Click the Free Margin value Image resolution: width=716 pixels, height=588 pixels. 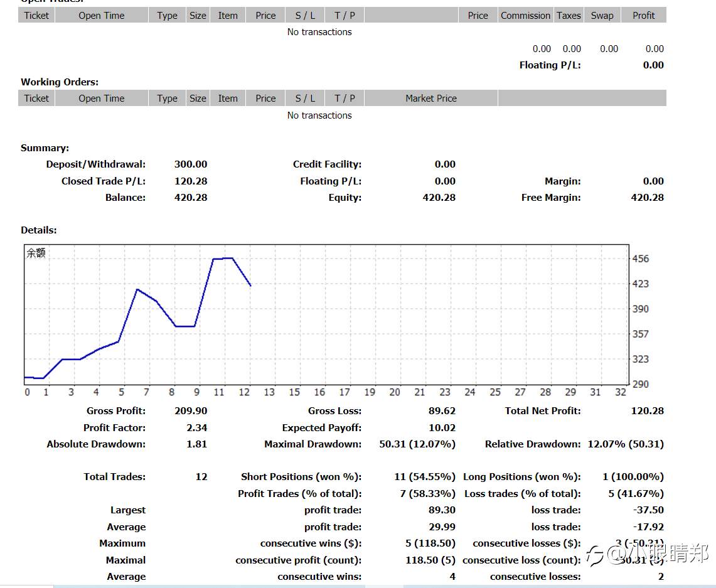pyautogui.click(x=648, y=198)
